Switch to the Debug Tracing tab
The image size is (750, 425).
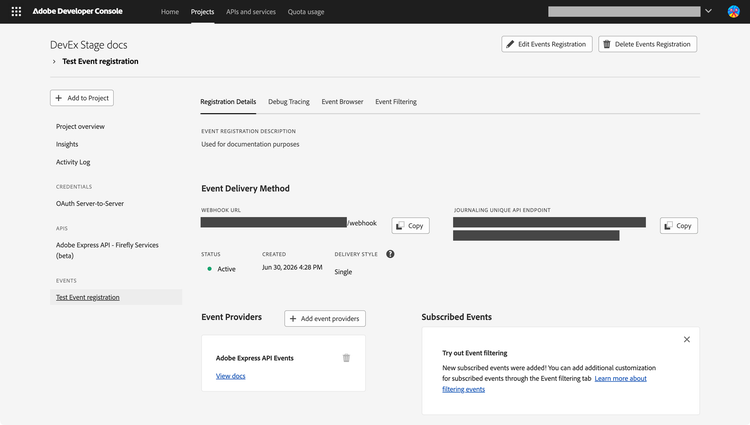point(289,101)
